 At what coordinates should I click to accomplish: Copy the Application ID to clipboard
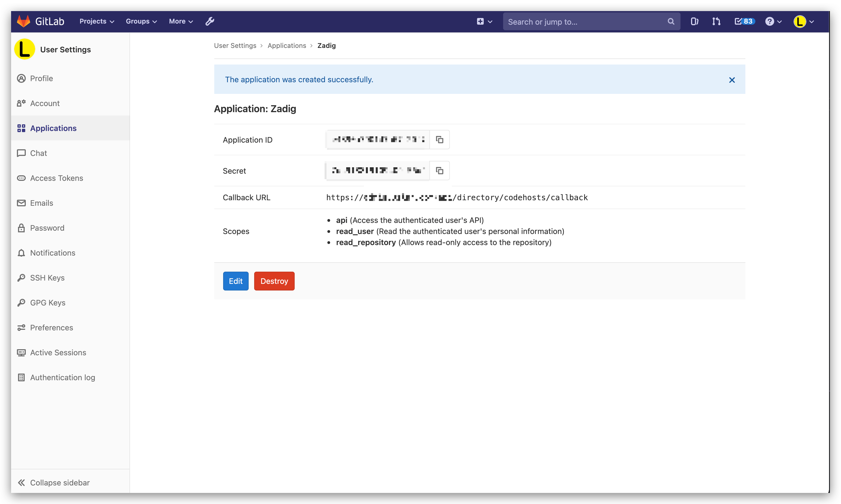(x=440, y=139)
